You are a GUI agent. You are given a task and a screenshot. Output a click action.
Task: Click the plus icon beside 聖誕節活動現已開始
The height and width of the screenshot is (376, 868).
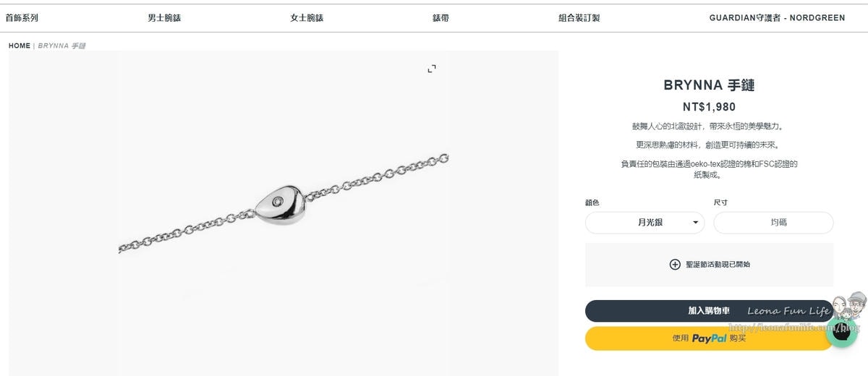click(x=675, y=265)
